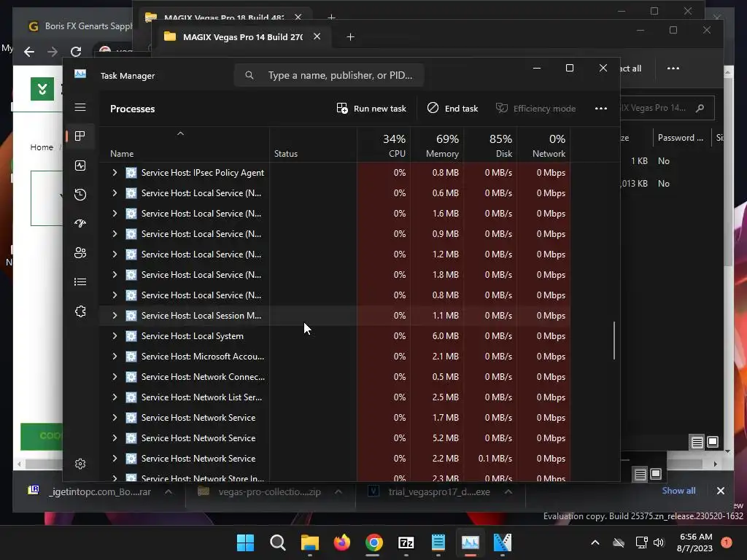Toggle the sort arrow above the Name column

tap(181, 134)
